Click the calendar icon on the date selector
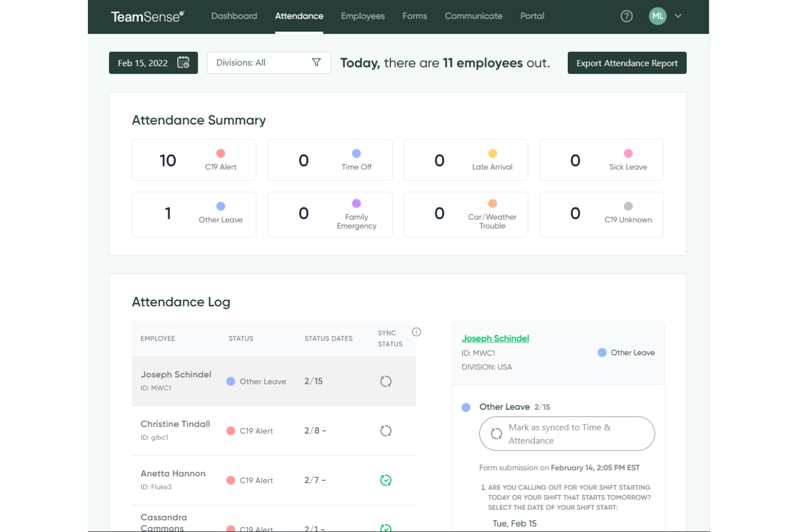The height and width of the screenshot is (532, 798). [x=183, y=63]
